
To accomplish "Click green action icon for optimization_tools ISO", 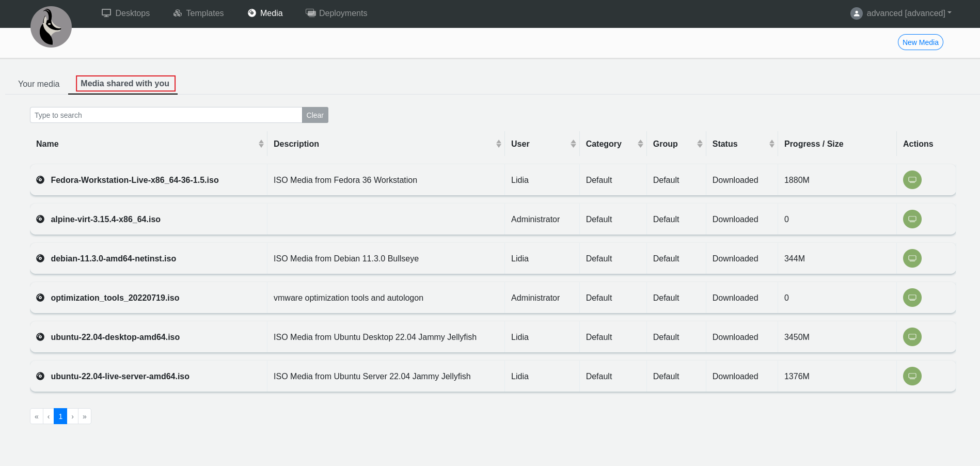I will tap(912, 298).
